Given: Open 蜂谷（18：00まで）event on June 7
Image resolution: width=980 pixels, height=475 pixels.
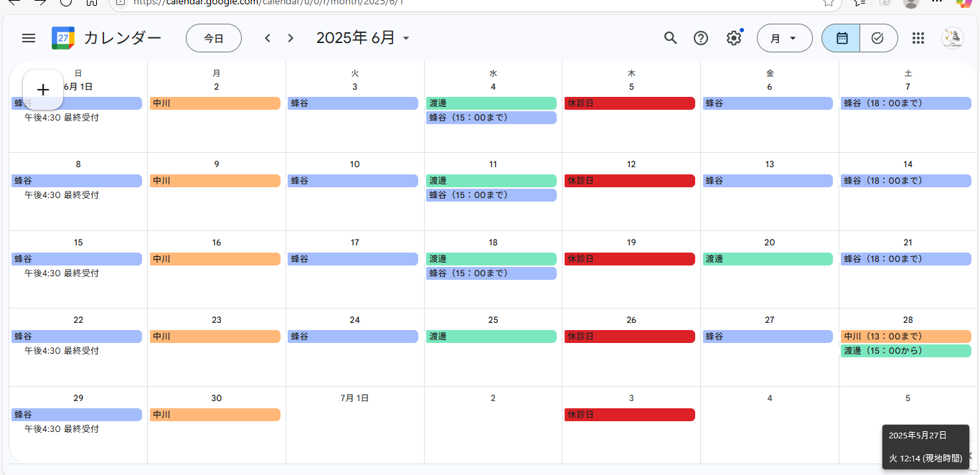Looking at the screenshot, I should [906, 103].
